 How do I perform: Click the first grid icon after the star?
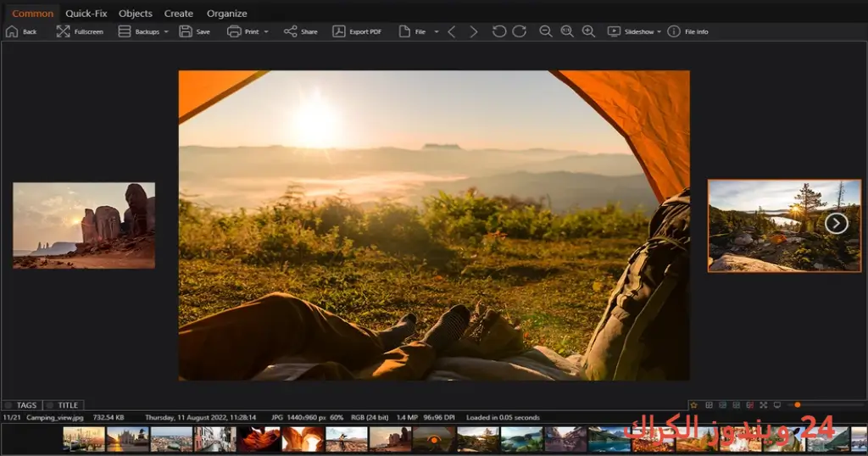click(709, 405)
